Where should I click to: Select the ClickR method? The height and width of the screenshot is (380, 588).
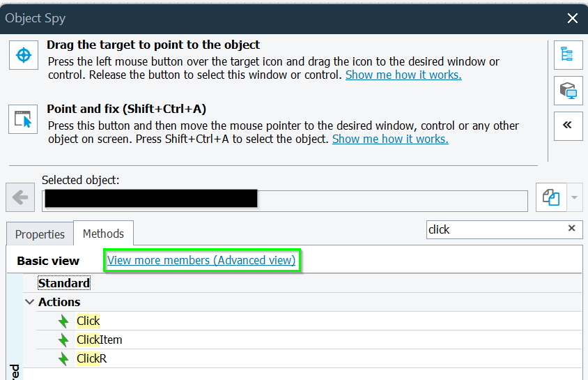tap(92, 359)
